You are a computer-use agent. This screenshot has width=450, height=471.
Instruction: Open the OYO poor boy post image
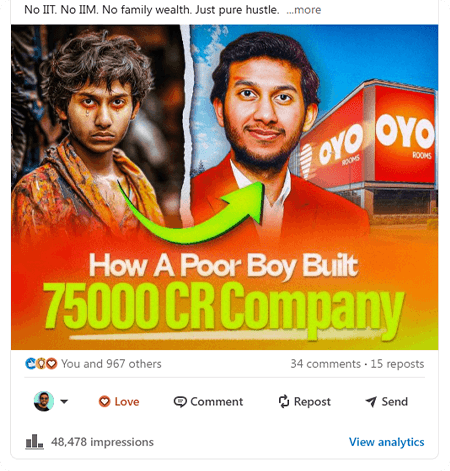tap(224, 187)
